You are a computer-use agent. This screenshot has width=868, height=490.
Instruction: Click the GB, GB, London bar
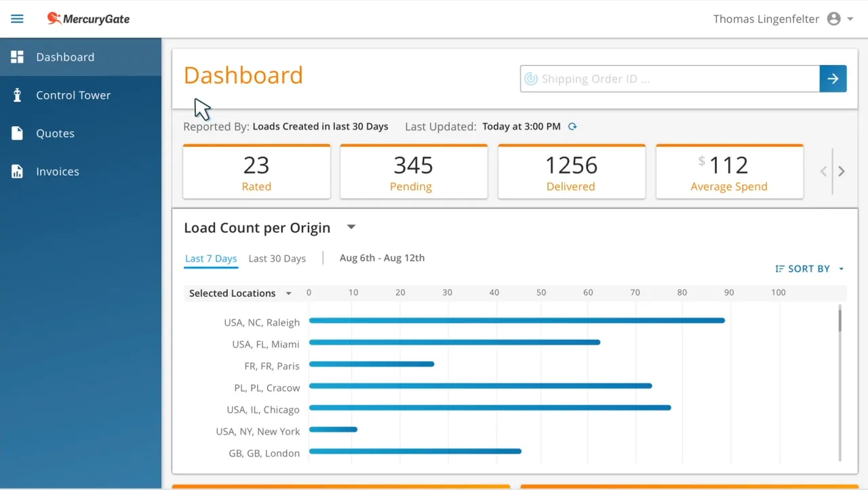[415, 451]
